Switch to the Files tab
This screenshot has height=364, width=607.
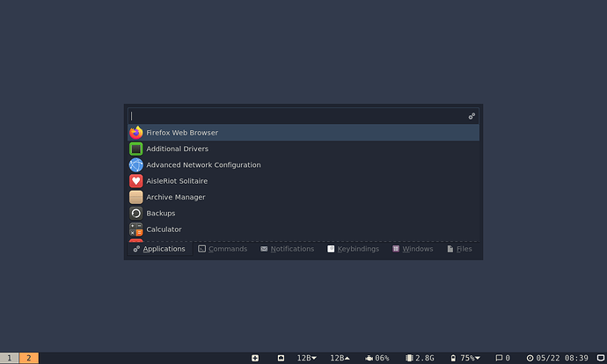(459, 249)
